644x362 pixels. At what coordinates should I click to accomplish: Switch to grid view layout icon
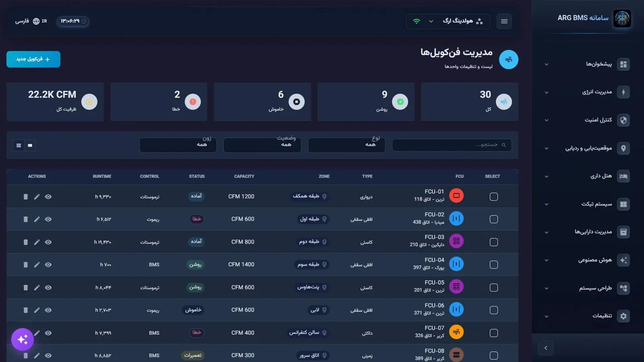pos(18,145)
